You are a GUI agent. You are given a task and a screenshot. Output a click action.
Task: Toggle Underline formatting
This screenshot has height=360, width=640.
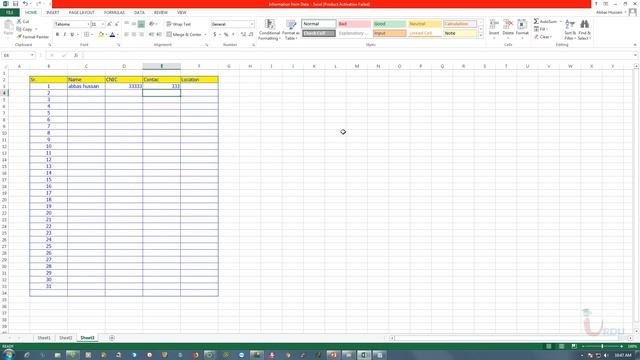(72, 35)
